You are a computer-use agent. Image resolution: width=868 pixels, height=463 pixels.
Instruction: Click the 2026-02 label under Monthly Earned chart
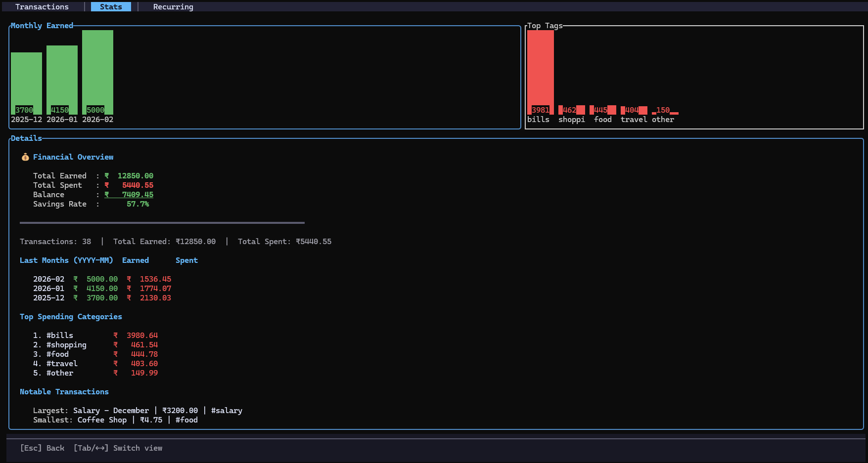(x=97, y=120)
